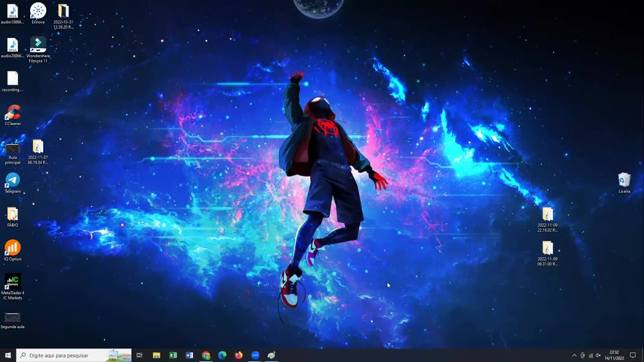Select the FÁBIO folder on the desktop
The height and width of the screenshot is (362, 644).
13,217
